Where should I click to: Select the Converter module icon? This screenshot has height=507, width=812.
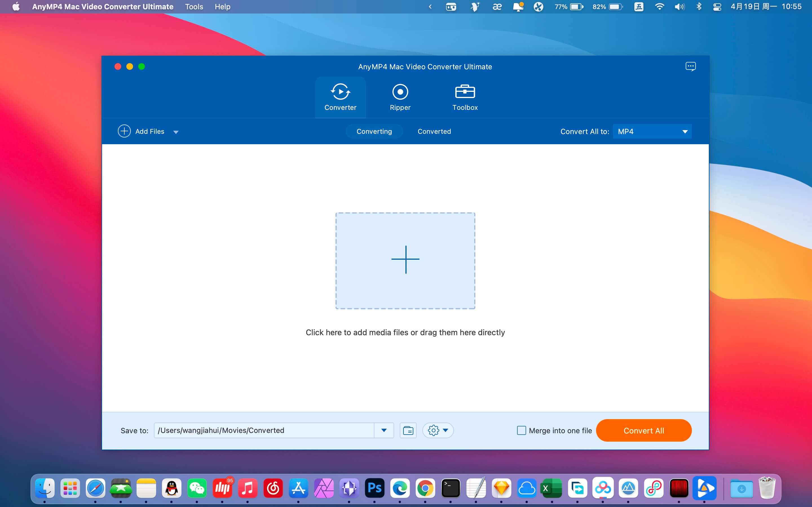(x=340, y=92)
